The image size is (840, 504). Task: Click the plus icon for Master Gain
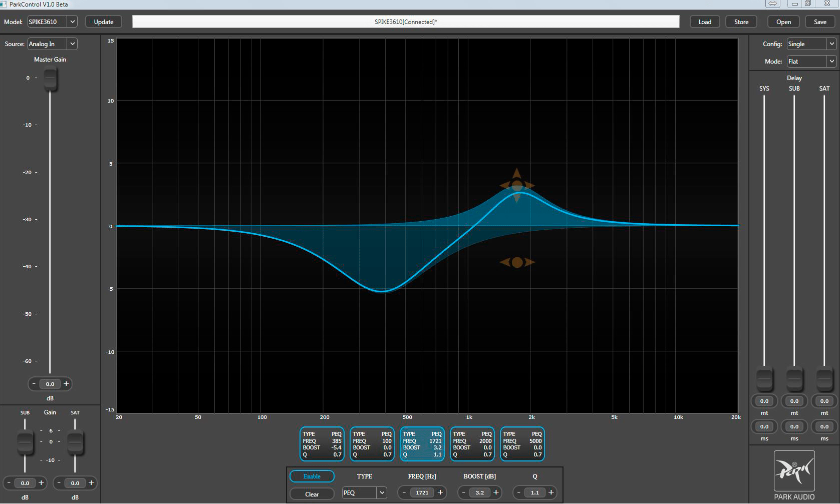(66, 384)
